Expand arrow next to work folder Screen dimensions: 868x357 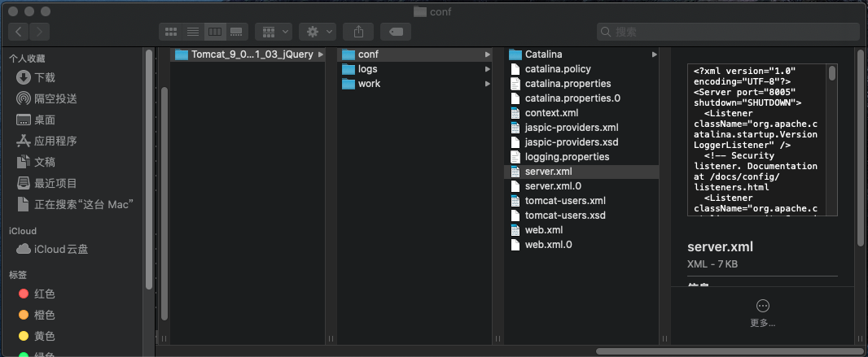tap(488, 84)
